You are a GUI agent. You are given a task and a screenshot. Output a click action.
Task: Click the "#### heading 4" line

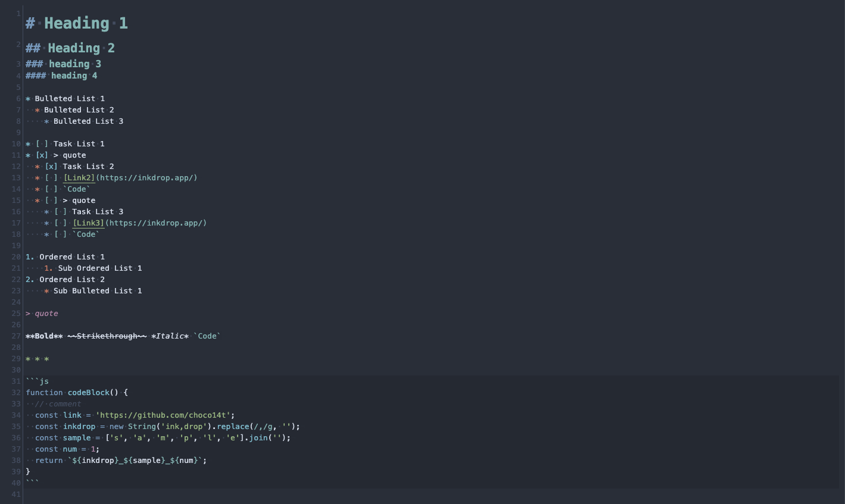pos(61,76)
